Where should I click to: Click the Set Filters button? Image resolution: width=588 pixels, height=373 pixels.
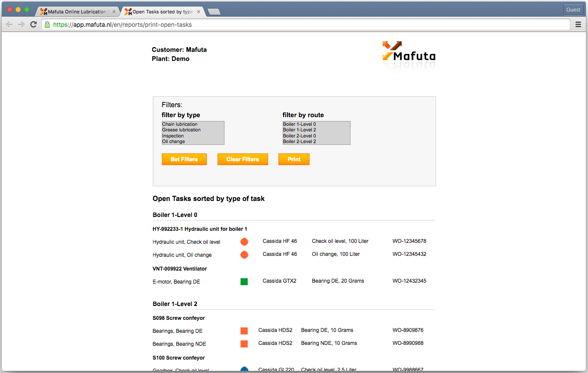[184, 159]
